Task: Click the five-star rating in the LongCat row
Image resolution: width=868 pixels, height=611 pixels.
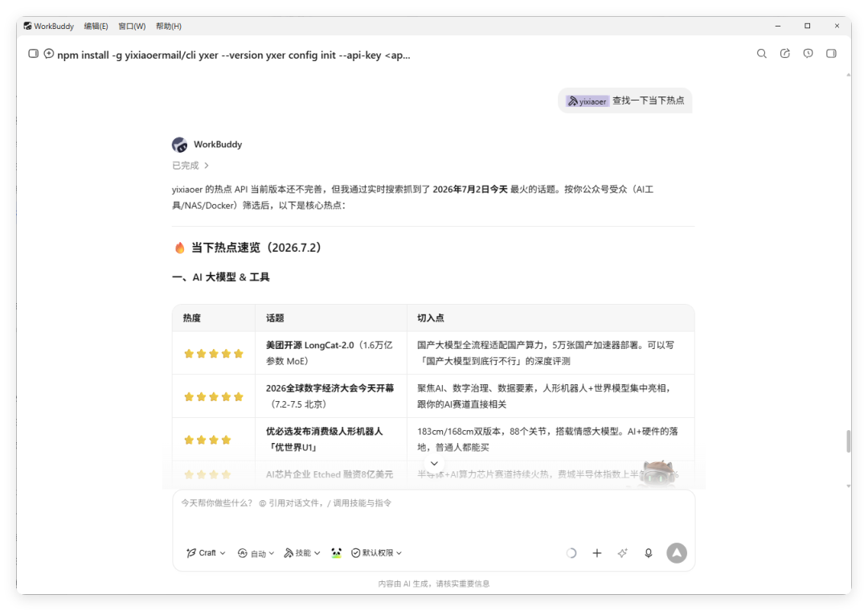Action: tap(214, 354)
